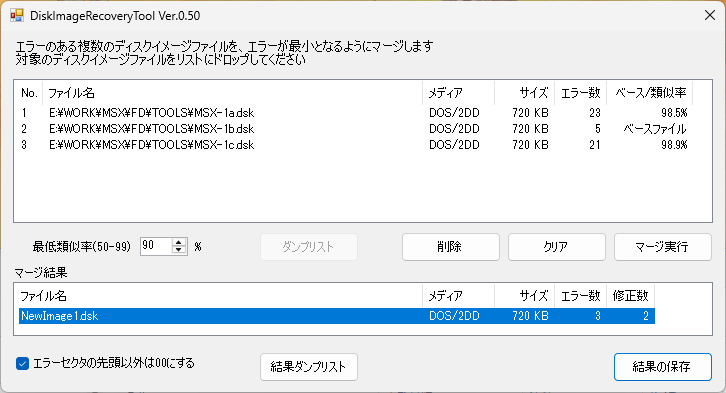Decrease 最低類似率 with the down spinner arrow
This screenshot has width=726, height=393.
179,250
